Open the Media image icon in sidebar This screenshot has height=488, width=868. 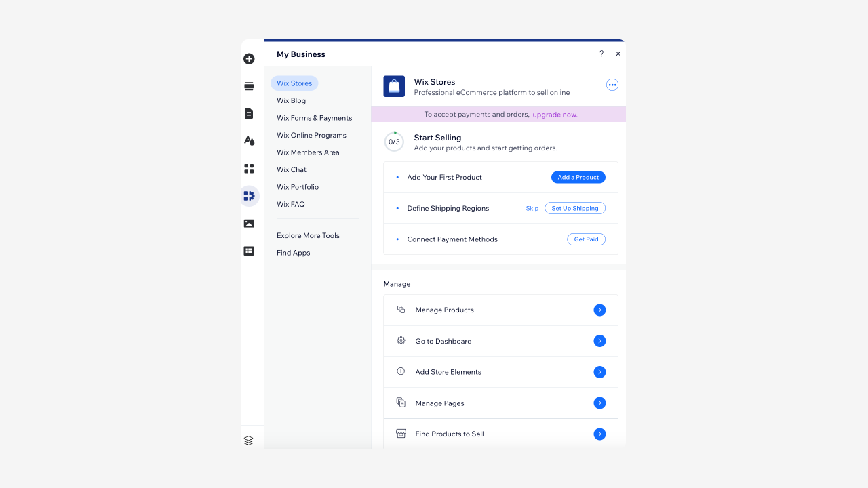(x=249, y=224)
